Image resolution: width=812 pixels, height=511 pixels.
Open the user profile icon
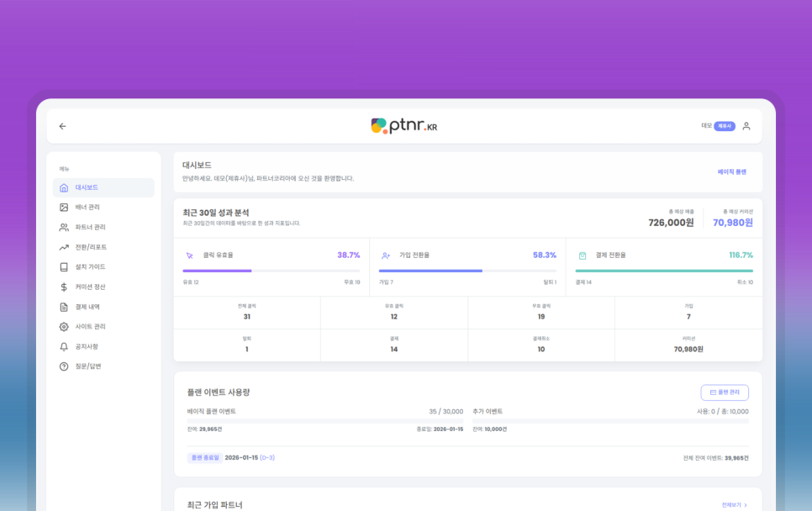[746, 126]
